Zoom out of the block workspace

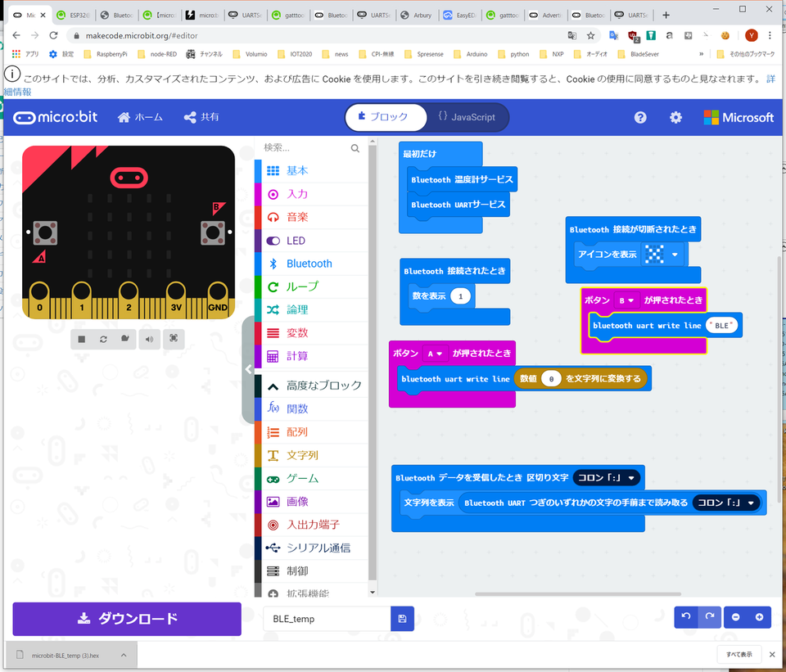point(735,617)
